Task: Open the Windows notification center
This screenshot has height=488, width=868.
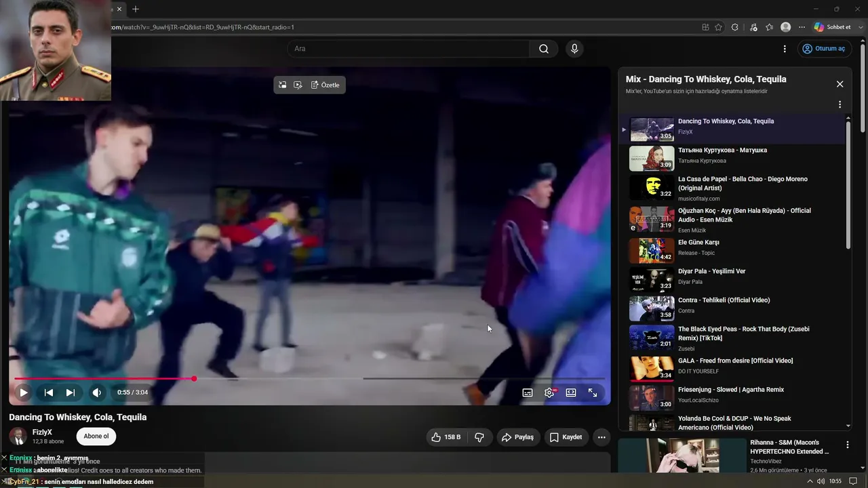Action: pos(853,481)
